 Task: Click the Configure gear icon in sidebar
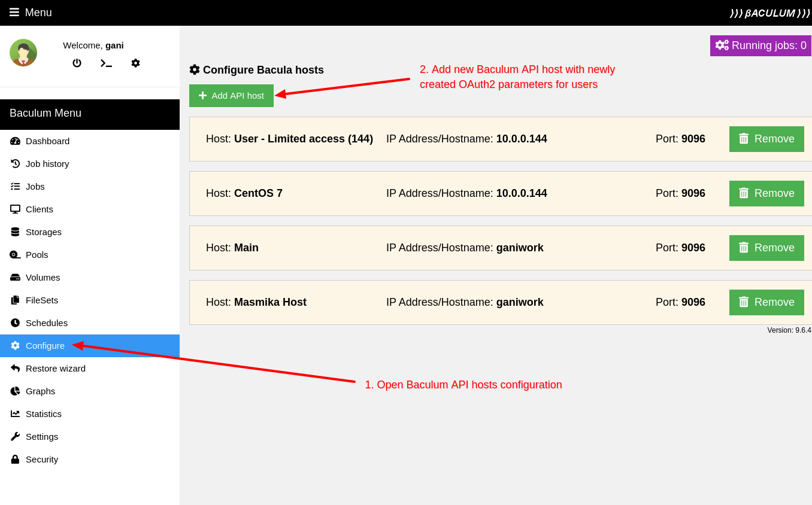click(15, 346)
